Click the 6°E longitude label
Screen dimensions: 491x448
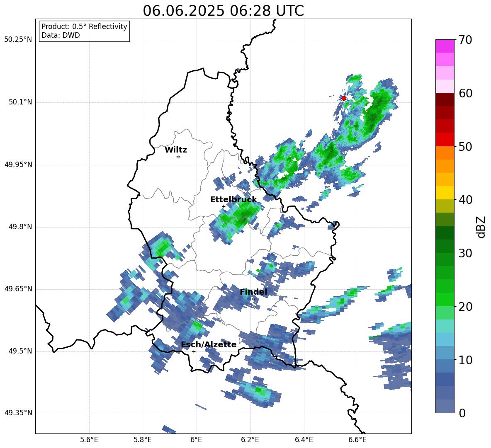click(x=196, y=440)
